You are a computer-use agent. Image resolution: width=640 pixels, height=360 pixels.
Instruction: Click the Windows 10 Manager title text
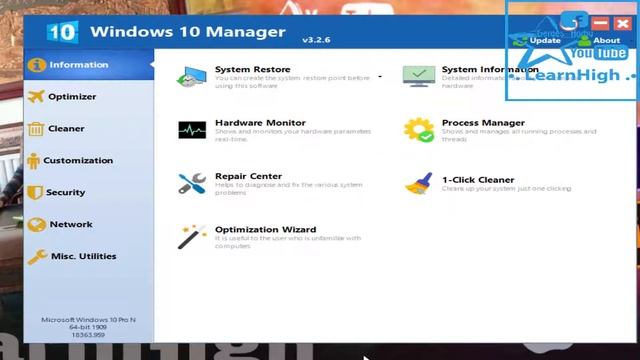[188, 32]
